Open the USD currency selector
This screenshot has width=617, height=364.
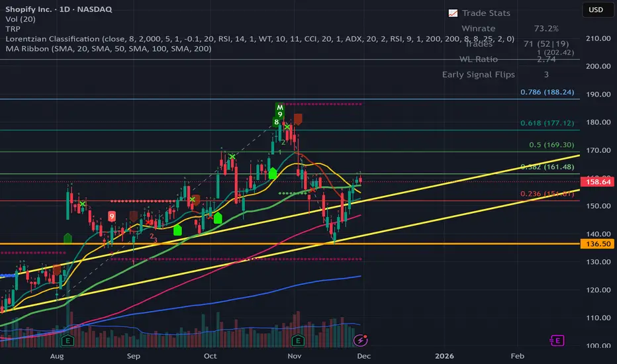click(598, 10)
